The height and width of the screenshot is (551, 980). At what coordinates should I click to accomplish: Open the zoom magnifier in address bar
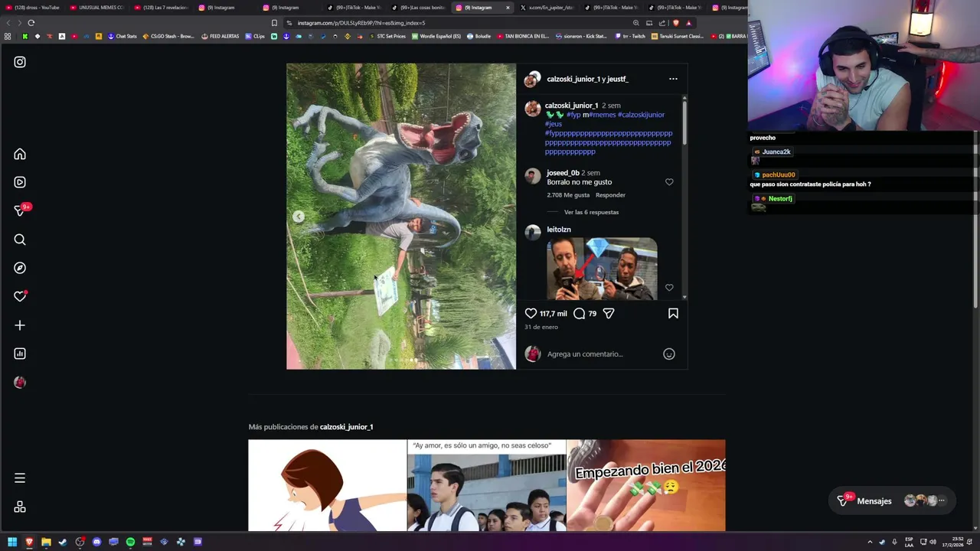pos(636,23)
